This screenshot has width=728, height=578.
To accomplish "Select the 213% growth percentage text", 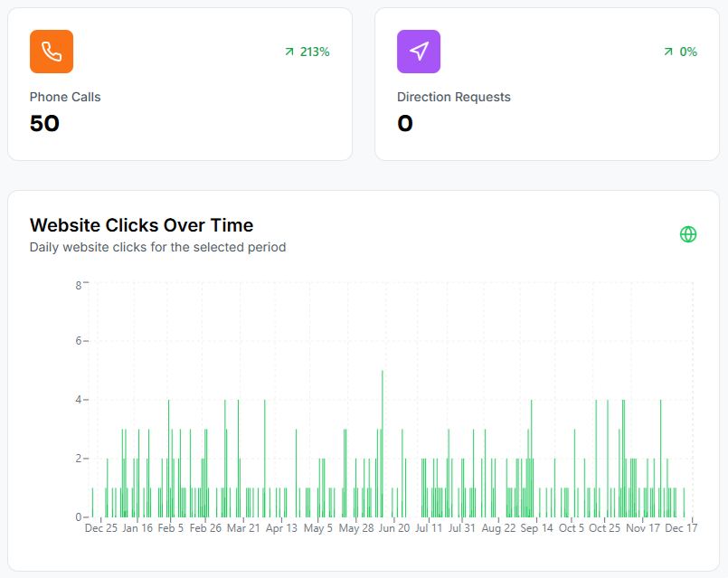I will pos(315,52).
